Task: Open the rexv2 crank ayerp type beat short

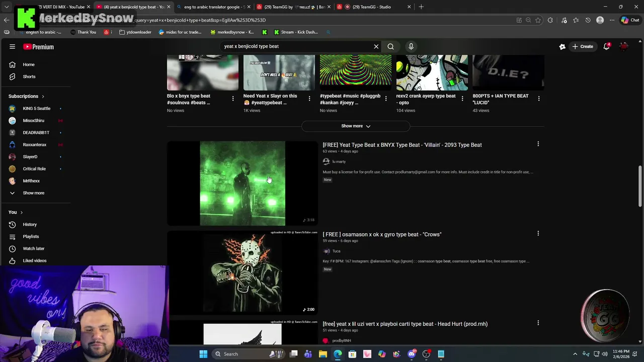Action: 432,72
